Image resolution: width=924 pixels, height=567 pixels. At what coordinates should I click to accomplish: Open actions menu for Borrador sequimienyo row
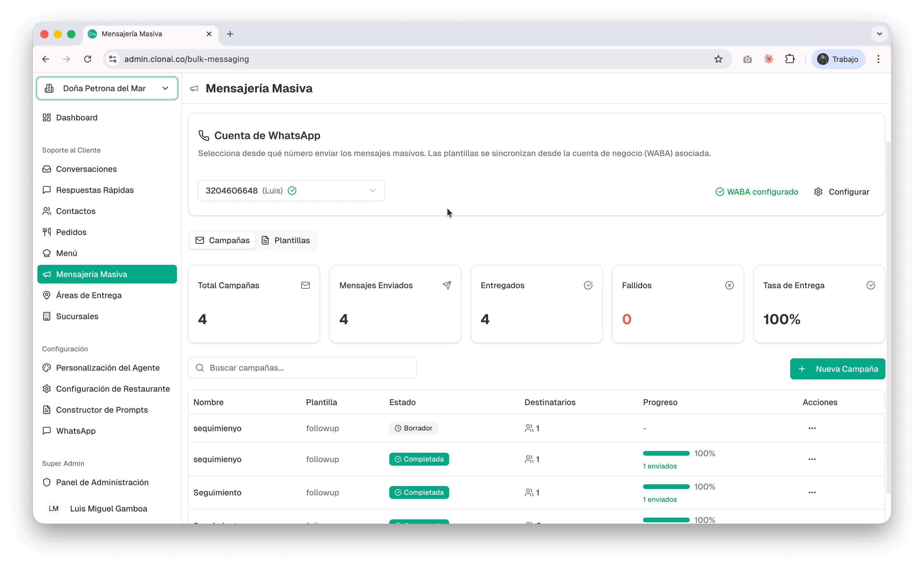(812, 428)
